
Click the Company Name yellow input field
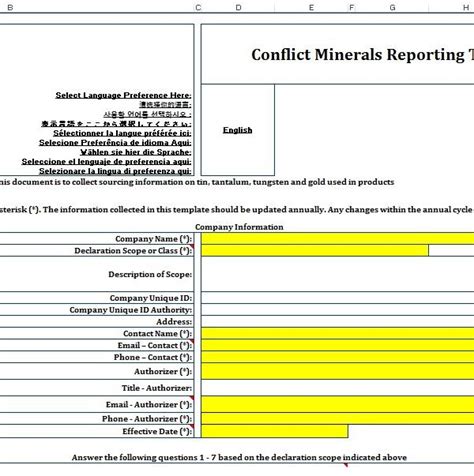pos(338,239)
